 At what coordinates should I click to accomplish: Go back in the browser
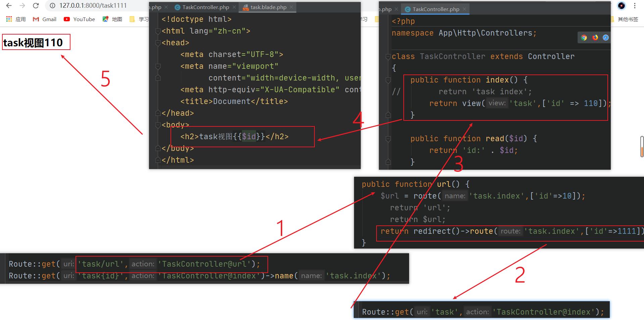9,6
